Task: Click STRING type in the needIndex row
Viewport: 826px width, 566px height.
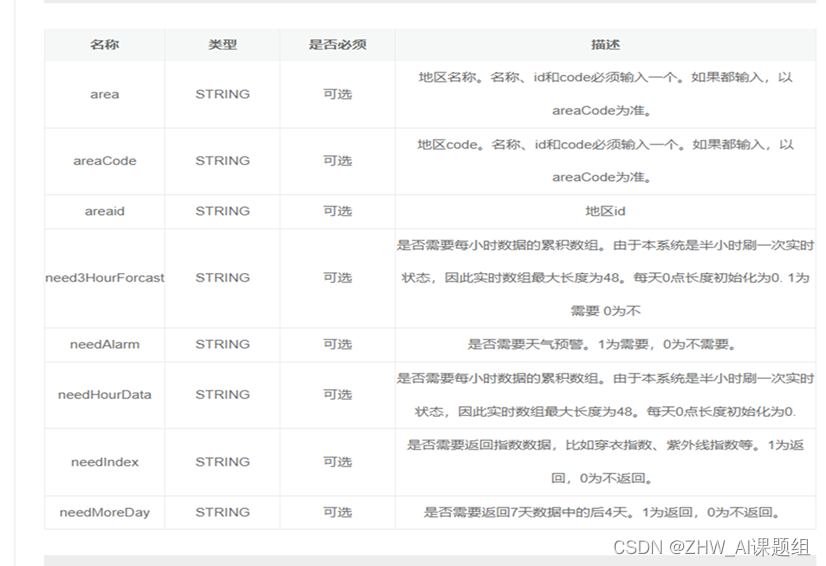Action: click(222, 462)
